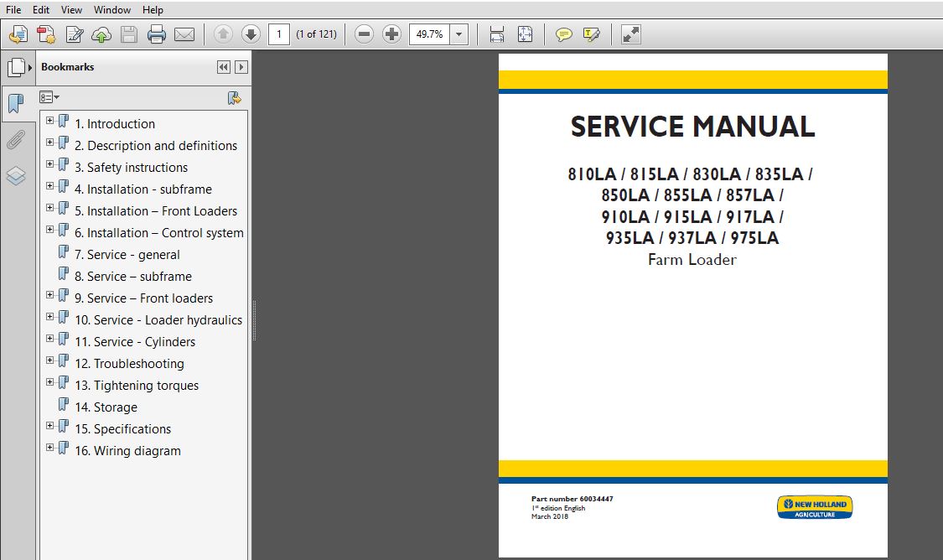The image size is (943, 560).
Task: Click the Send by email envelope icon
Action: click(184, 35)
